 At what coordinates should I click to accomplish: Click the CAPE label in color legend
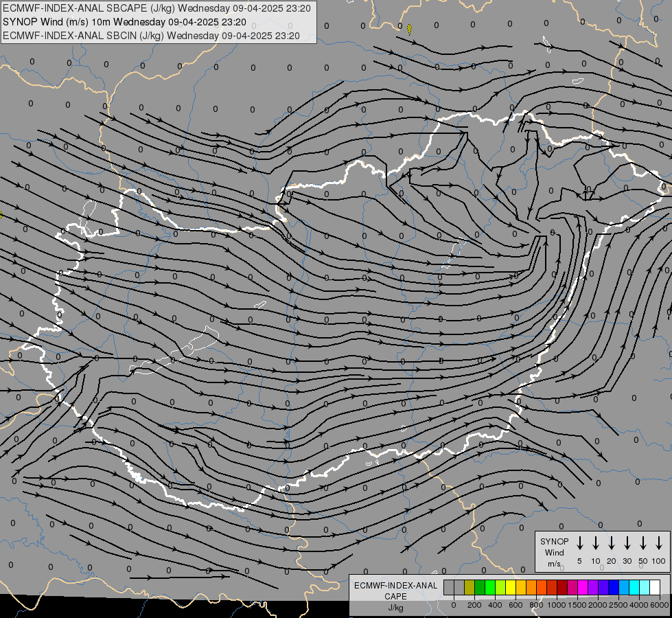click(395, 596)
